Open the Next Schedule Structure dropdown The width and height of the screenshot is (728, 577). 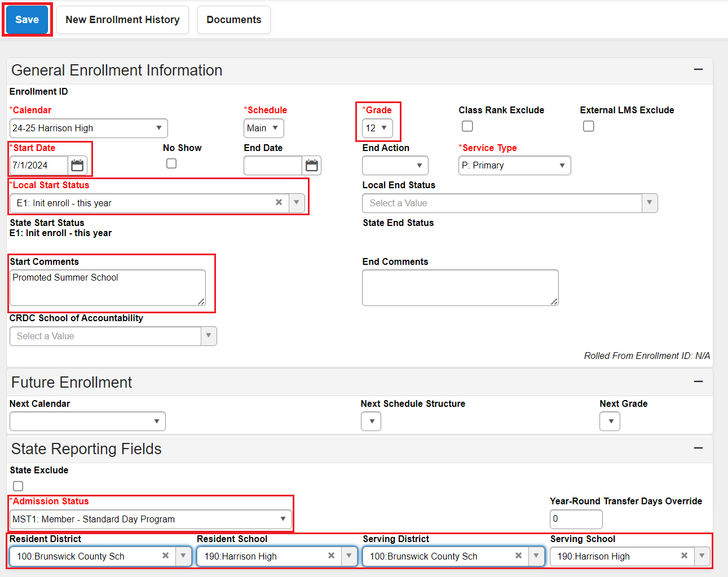pos(371,421)
